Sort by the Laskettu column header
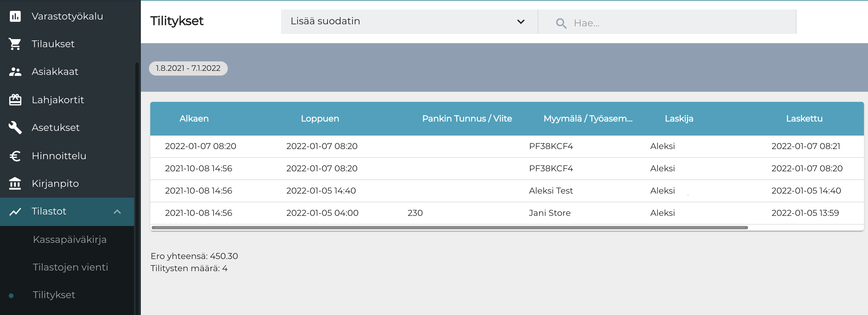868x315 pixels. click(804, 119)
